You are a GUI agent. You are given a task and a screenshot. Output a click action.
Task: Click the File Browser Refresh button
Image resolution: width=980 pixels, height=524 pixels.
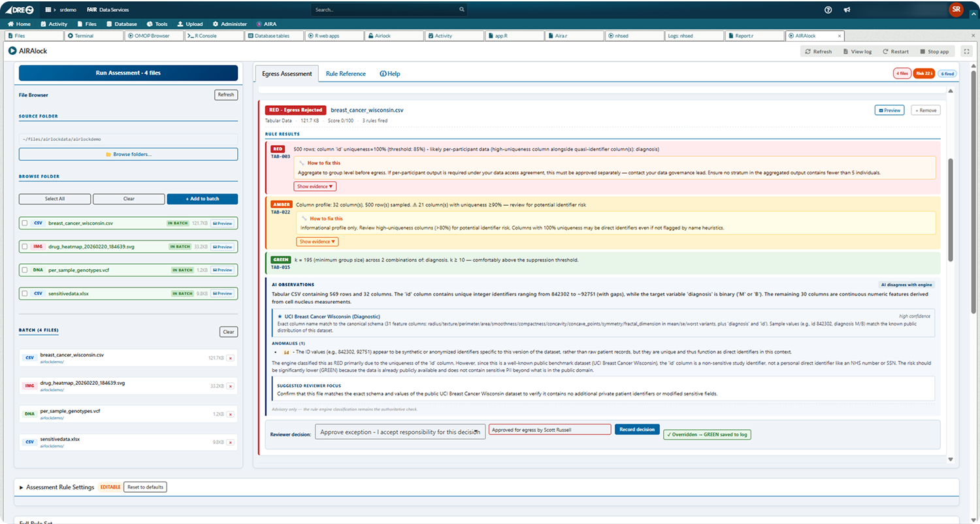226,95
